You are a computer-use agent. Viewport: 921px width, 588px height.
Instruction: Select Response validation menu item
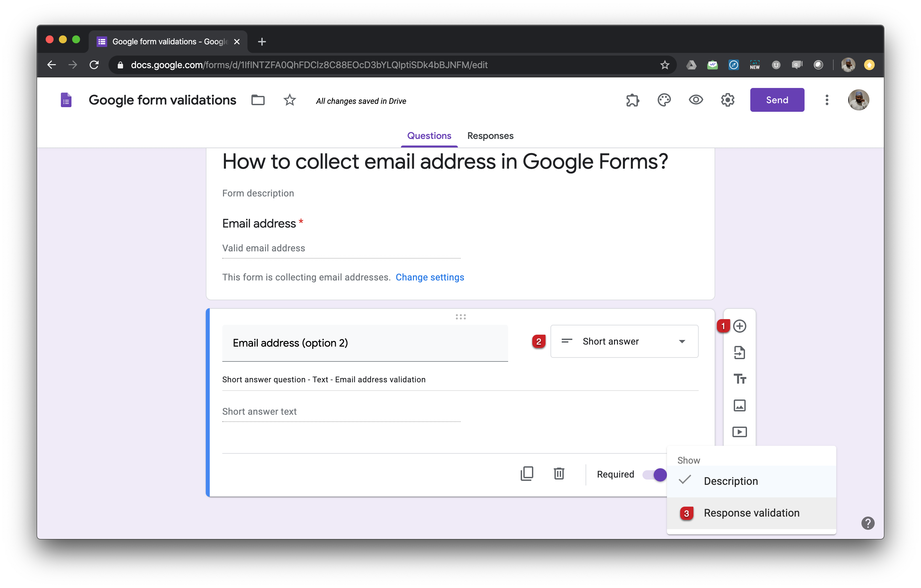click(x=751, y=513)
